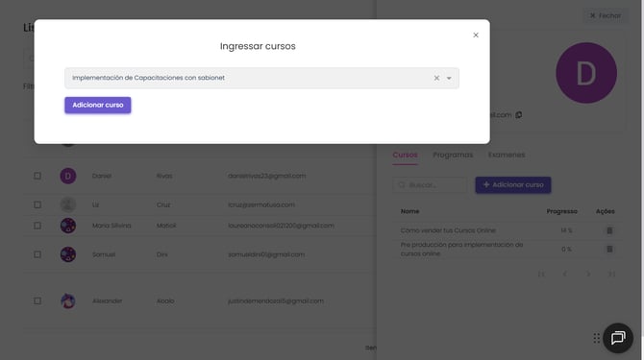Click the Buscar search field
The height and width of the screenshot is (360, 644).
point(430,185)
